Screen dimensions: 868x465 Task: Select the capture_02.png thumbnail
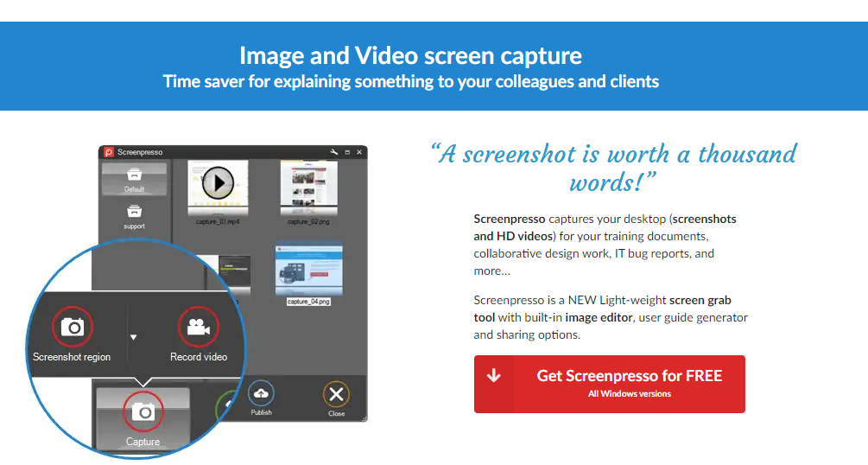point(309,188)
